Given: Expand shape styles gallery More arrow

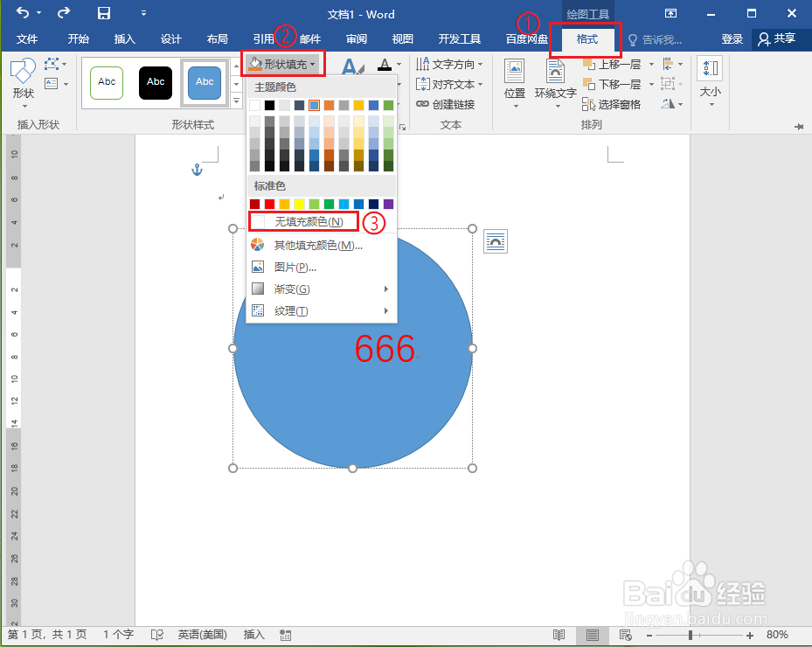Looking at the screenshot, I should (237, 101).
